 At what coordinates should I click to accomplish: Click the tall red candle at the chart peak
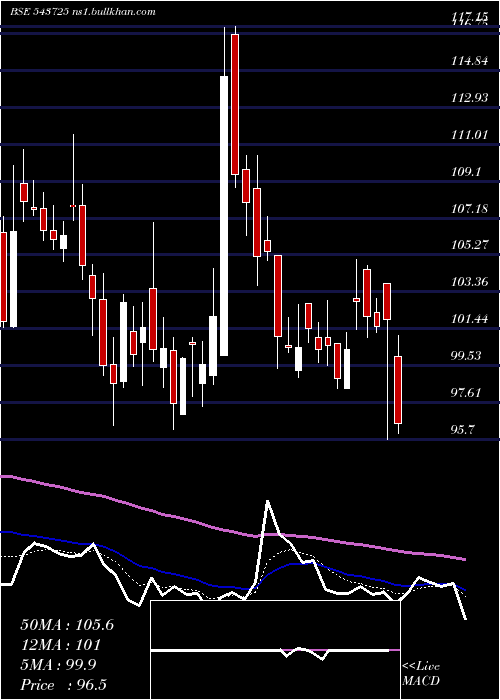coord(235,104)
